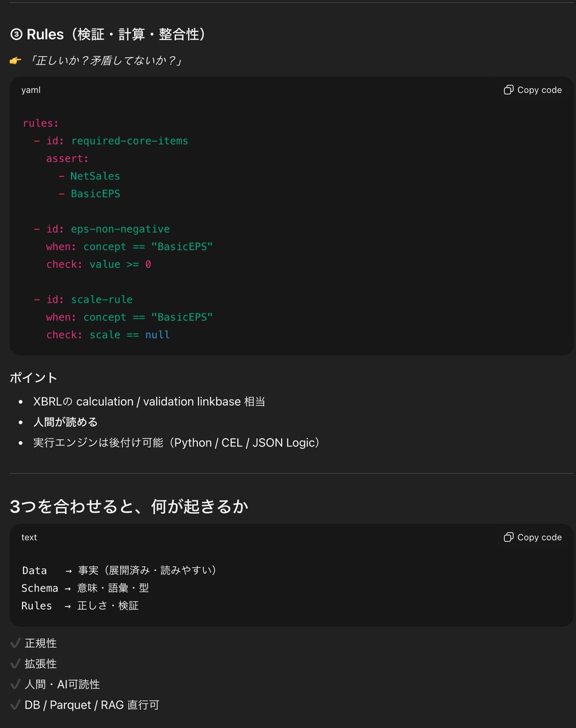Click bullet 'XBRLの calculation / validation linkbase 相当'
Viewport: 576px width, 728px height.
[x=149, y=402]
